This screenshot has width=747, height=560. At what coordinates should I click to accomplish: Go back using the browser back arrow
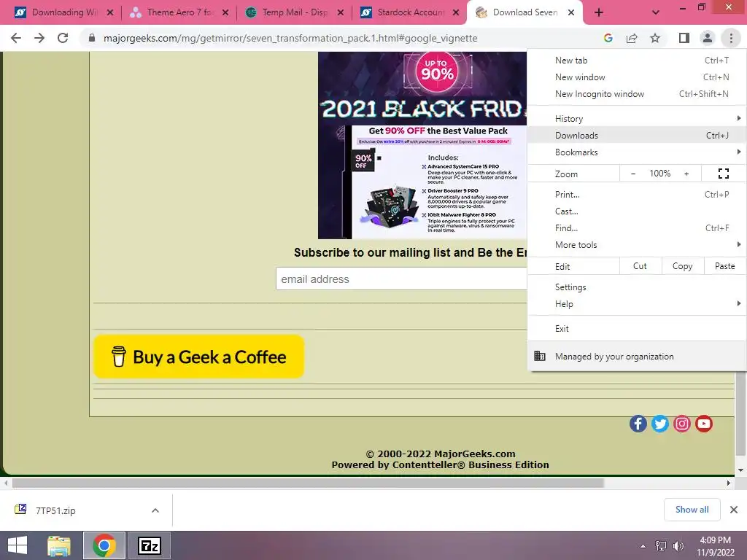16,38
